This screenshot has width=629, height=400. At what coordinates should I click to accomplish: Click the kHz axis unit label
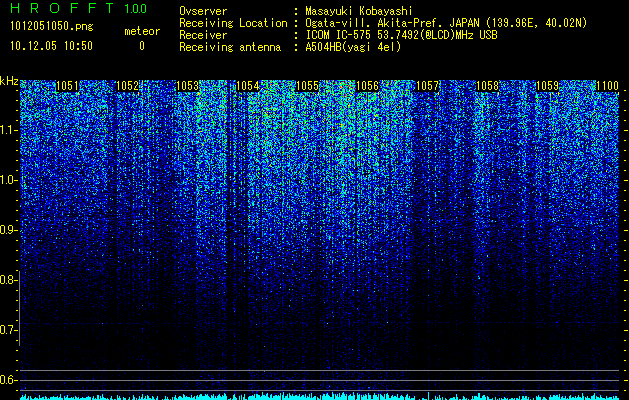pos(9,81)
